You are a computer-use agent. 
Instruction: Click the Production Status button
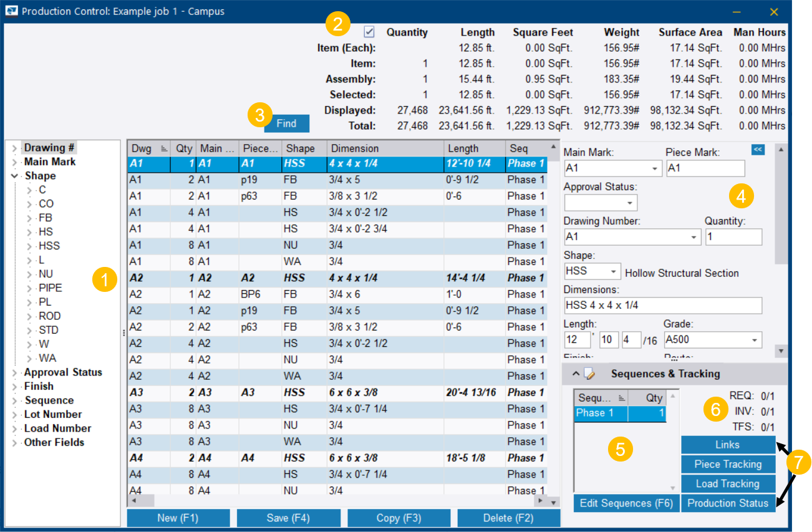click(728, 503)
